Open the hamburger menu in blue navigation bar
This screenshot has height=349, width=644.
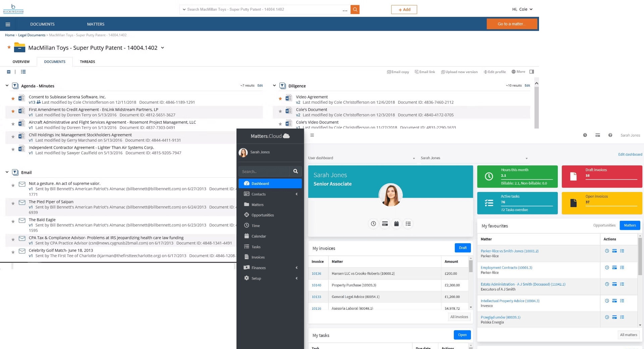[x=8, y=24]
